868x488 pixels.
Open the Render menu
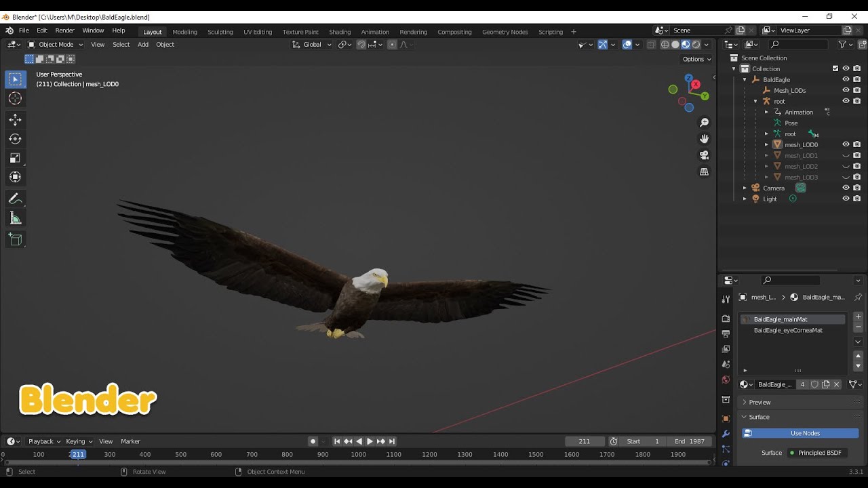(x=64, y=30)
